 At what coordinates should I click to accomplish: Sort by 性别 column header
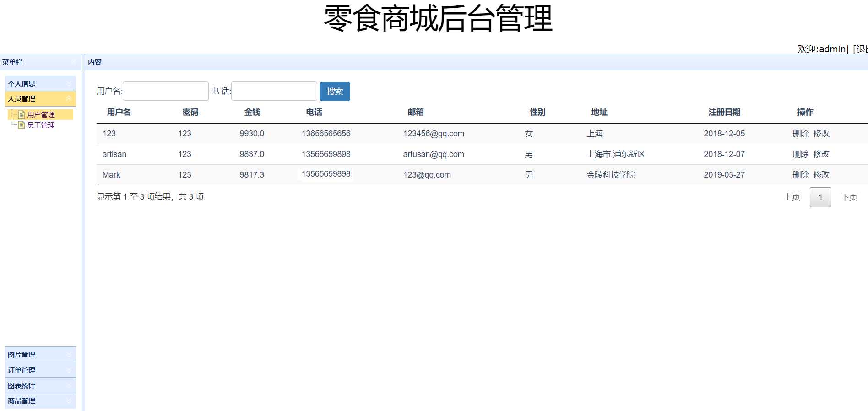(537, 112)
